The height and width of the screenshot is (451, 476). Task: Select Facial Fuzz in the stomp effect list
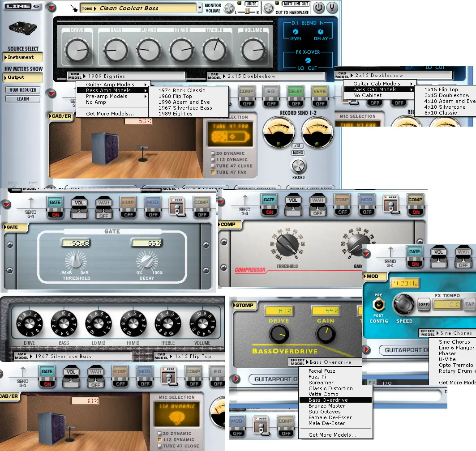tap(322, 371)
